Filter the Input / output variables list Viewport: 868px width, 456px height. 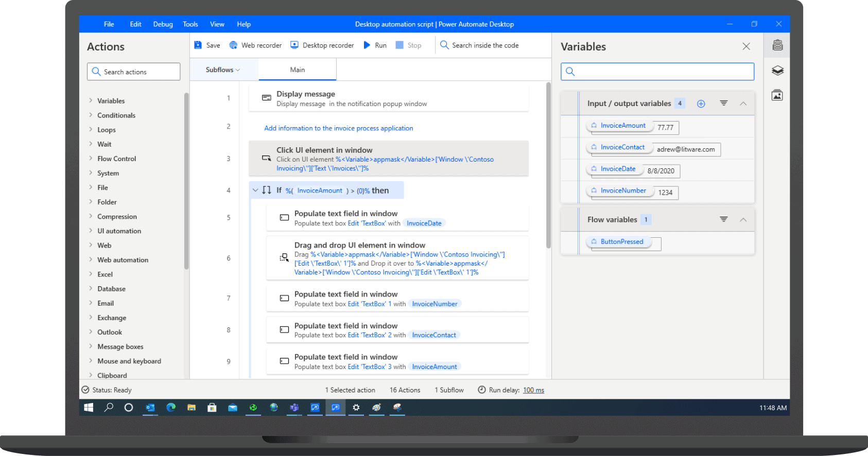click(x=723, y=103)
